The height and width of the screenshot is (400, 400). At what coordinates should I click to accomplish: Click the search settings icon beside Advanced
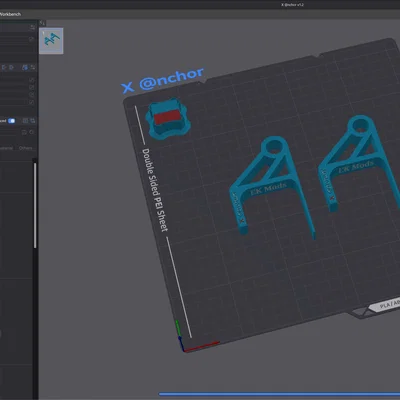[33, 121]
